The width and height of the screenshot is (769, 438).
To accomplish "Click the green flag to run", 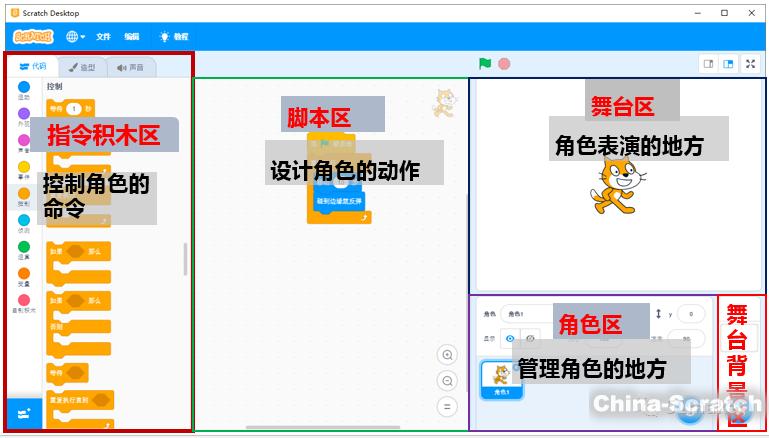I will point(485,64).
